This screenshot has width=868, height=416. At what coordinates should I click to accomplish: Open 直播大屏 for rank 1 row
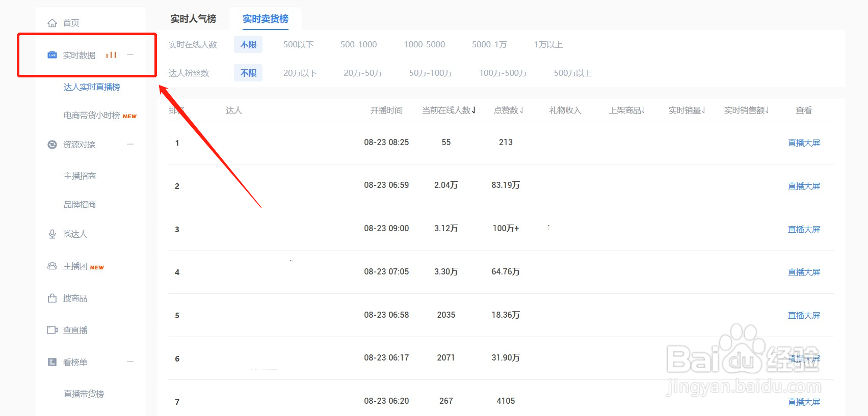point(804,143)
